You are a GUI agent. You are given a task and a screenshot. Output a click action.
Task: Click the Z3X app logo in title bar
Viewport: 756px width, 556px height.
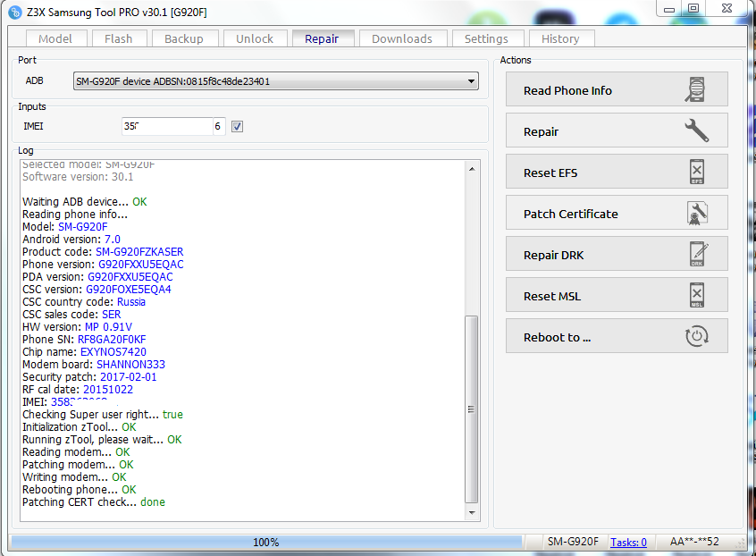15,12
